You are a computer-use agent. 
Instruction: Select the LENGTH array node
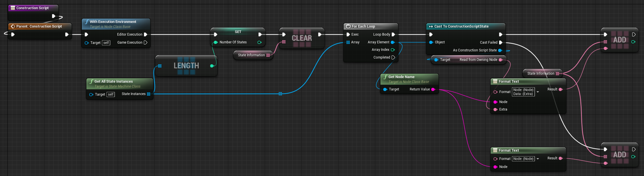(x=186, y=66)
